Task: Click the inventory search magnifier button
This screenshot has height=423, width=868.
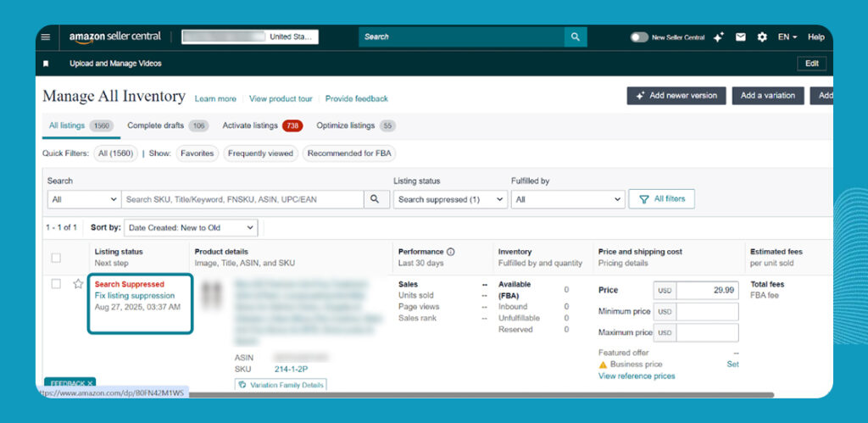Action: [376, 199]
